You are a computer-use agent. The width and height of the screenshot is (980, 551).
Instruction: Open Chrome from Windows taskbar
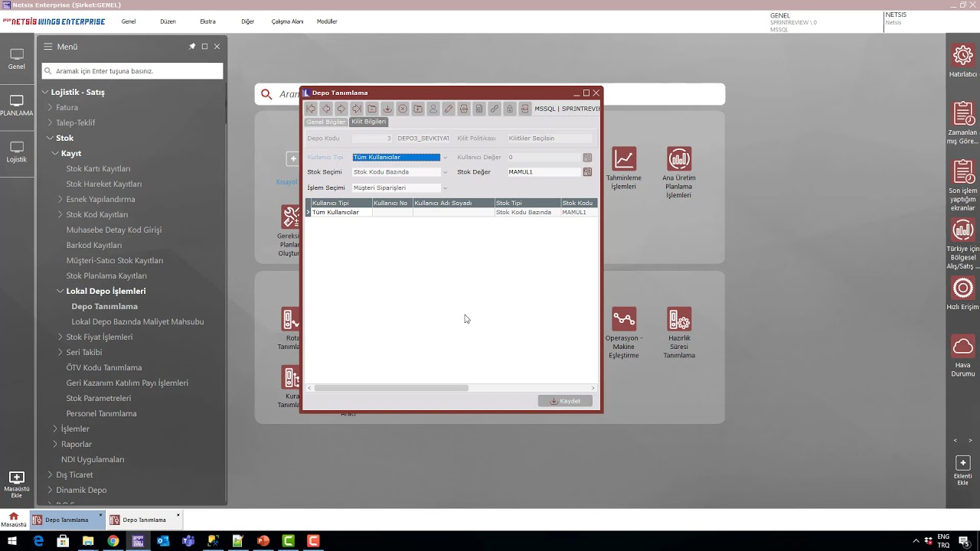click(x=113, y=541)
